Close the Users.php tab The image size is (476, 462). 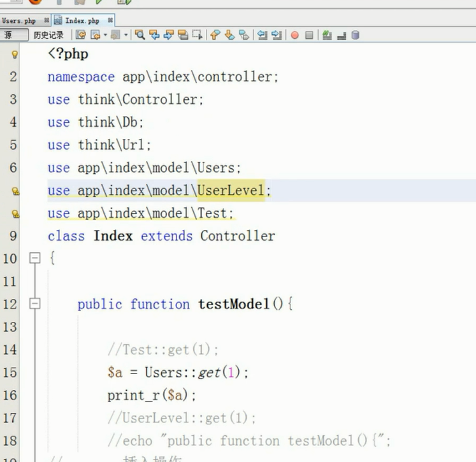[47, 20]
